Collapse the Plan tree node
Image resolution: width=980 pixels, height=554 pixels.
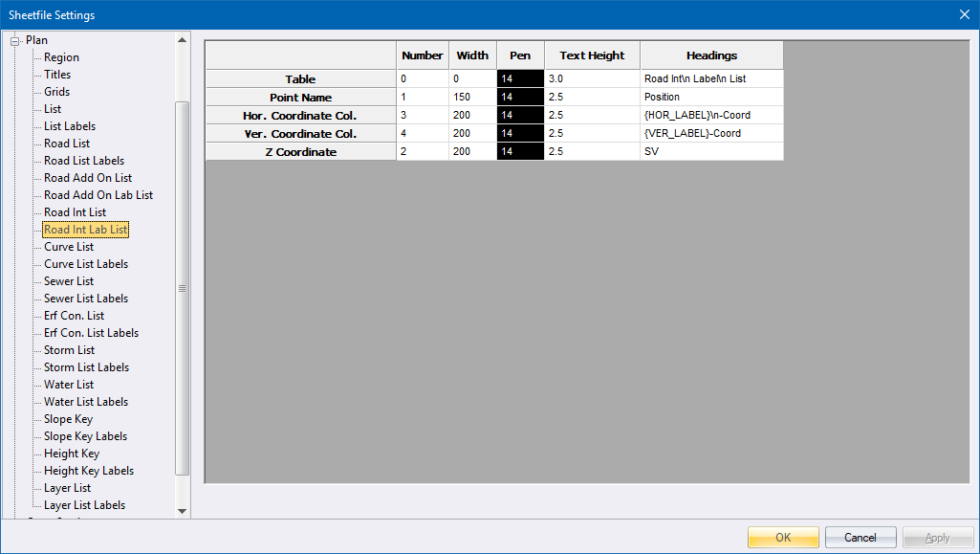[x=15, y=40]
